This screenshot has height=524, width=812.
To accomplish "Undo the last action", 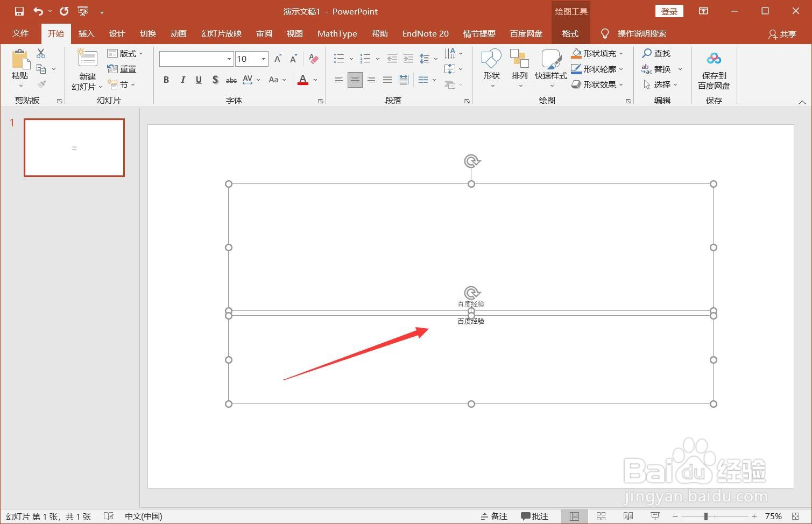I will click(x=38, y=11).
